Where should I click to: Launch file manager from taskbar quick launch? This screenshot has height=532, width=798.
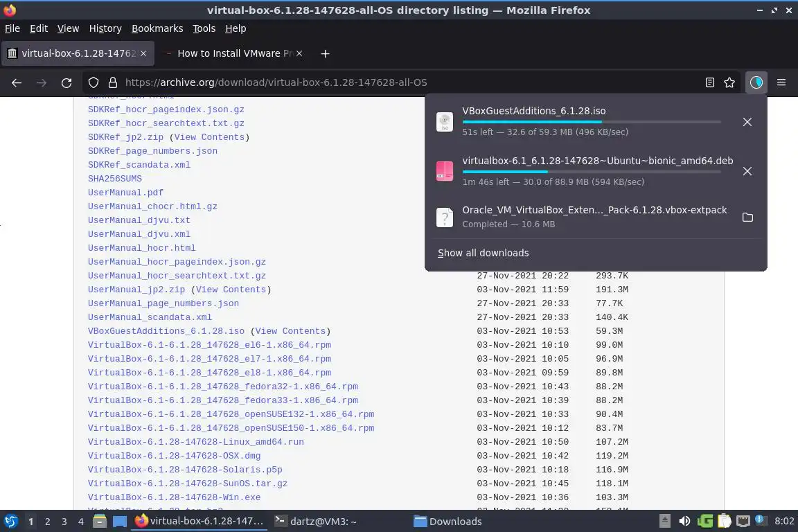coord(100,522)
